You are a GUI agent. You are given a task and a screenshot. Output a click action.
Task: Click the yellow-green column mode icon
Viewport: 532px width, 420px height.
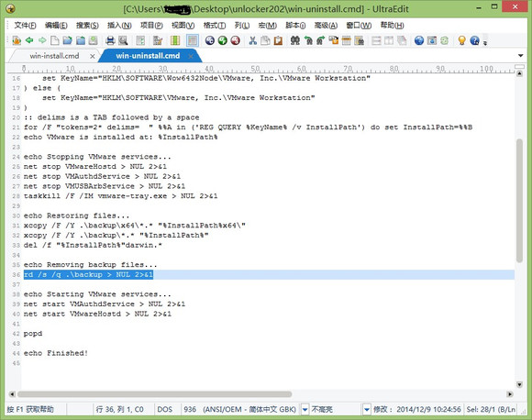pos(175,40)
